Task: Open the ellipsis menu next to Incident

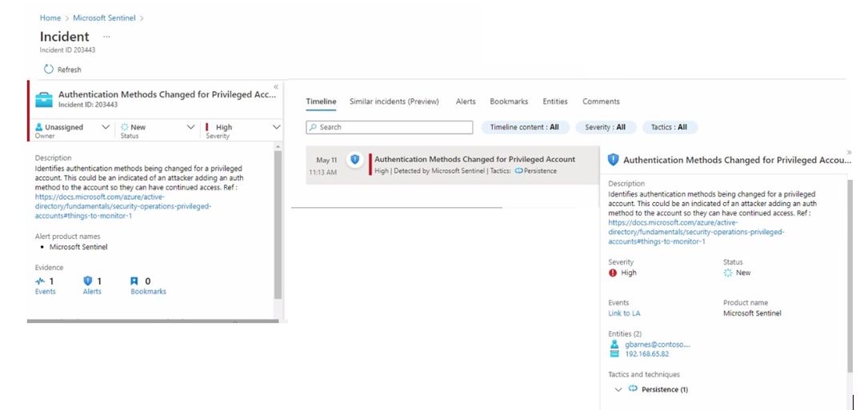Action: click(x=107, y=37)
